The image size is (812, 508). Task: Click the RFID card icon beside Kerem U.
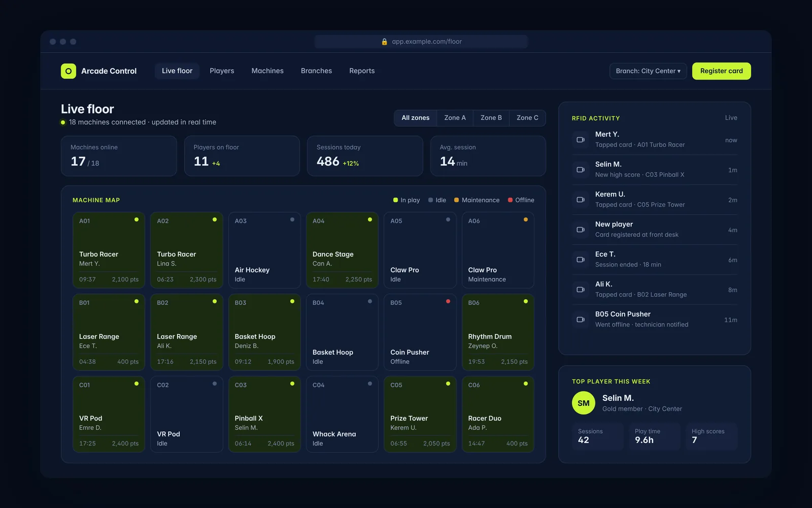[581, 200]
